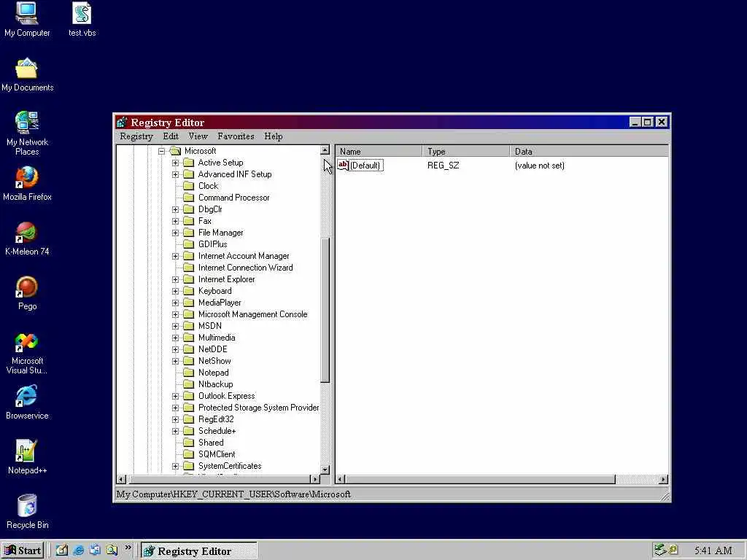Screen dimensions: 747x560
Task: Show more quick launch items chevron
Action: tap(128, 548)
